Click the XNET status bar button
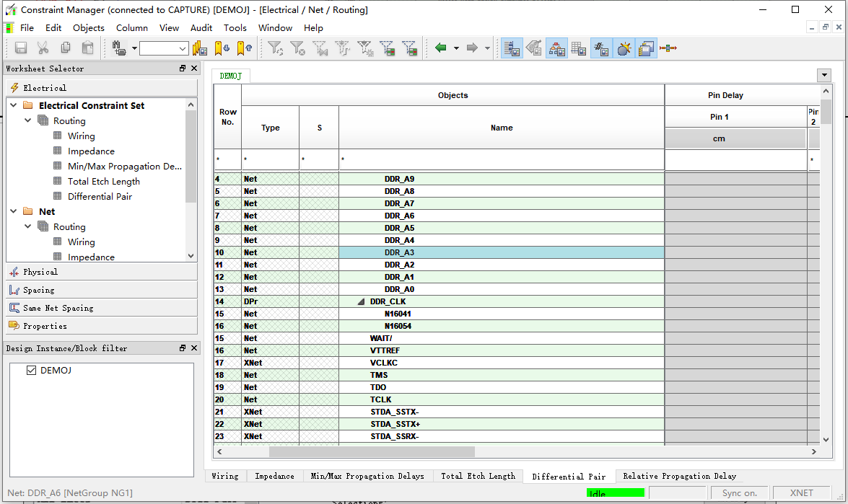The image size is (848, 504). point(802,492)
